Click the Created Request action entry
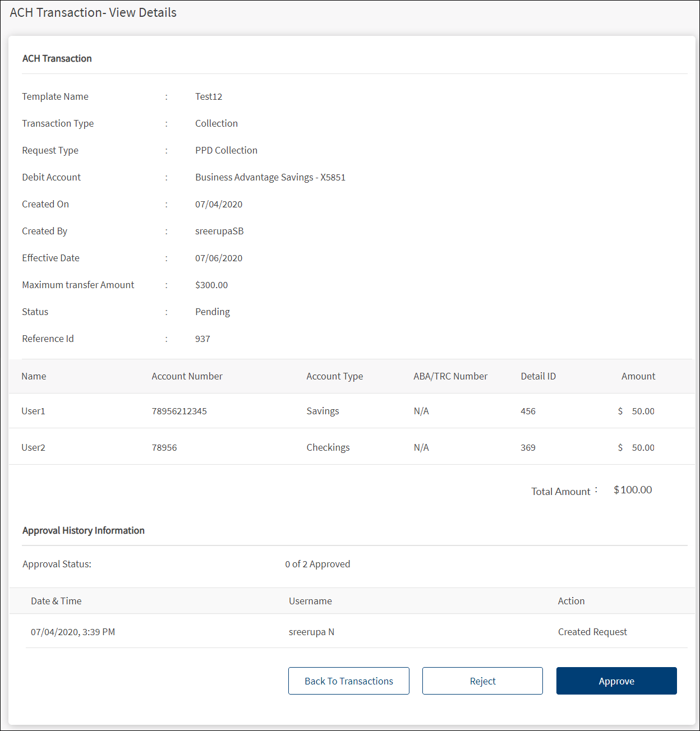This screenshot has width=700, height=731. 592,632
